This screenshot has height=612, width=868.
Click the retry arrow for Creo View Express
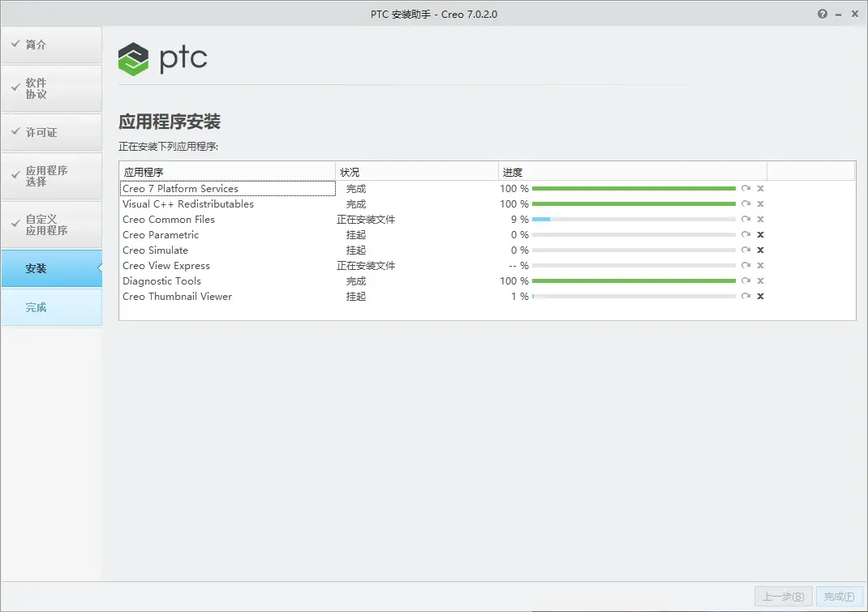coord(746,266)
